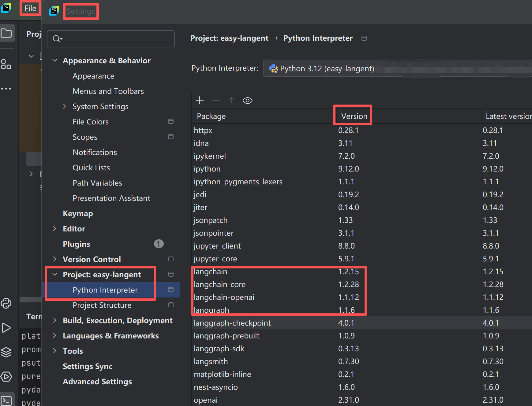
Task: Select the langchain-core package row
Action: point(362,284)
